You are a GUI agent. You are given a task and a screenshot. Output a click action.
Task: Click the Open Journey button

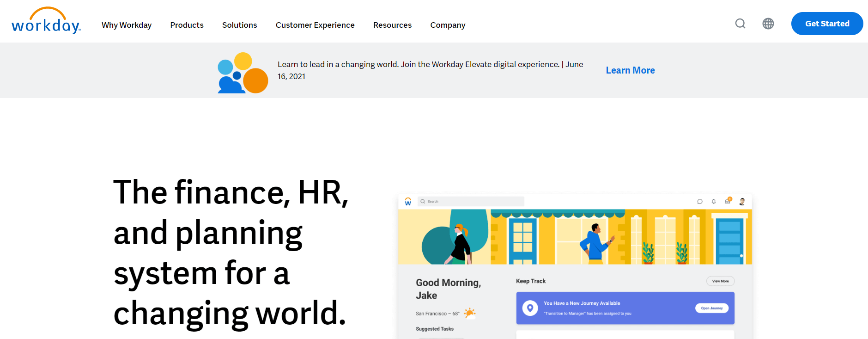click(712, 308)
